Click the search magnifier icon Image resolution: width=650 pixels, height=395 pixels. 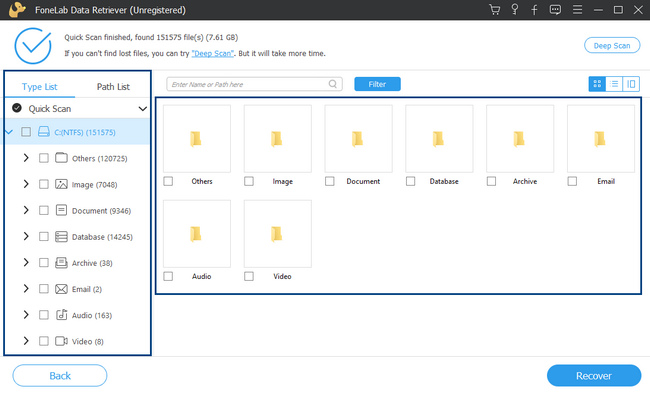[x=332, y=84]
